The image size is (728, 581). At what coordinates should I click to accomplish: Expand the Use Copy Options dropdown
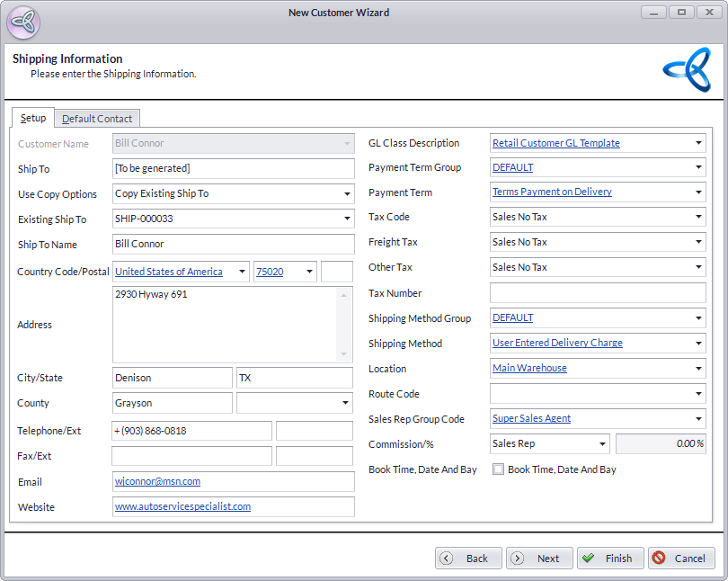(347, 194)
